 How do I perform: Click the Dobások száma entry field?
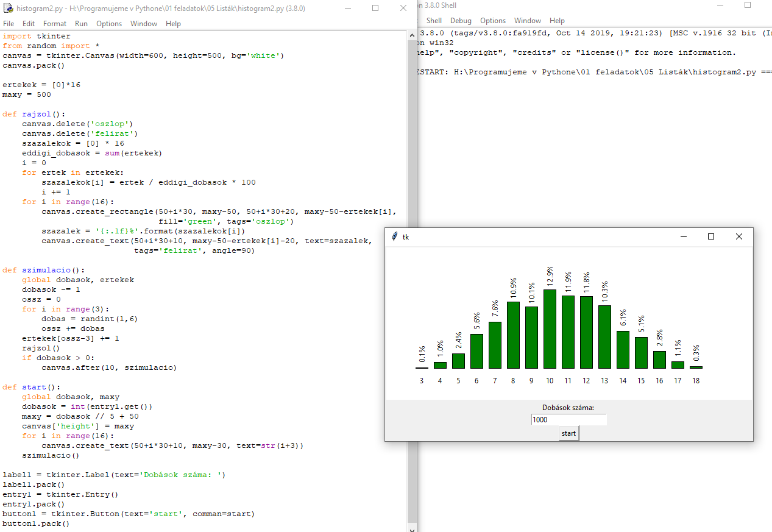[x=568, y=419]
